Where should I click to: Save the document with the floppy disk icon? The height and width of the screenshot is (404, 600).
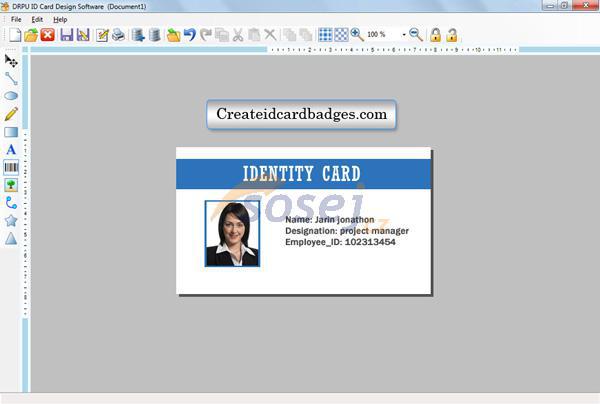(x=67, y=35)
